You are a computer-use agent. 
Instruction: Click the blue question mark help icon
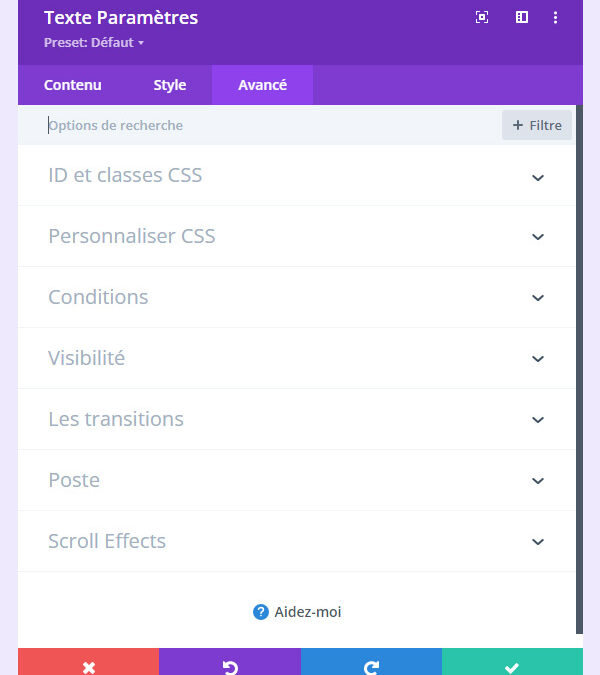[x=261, y=612]
